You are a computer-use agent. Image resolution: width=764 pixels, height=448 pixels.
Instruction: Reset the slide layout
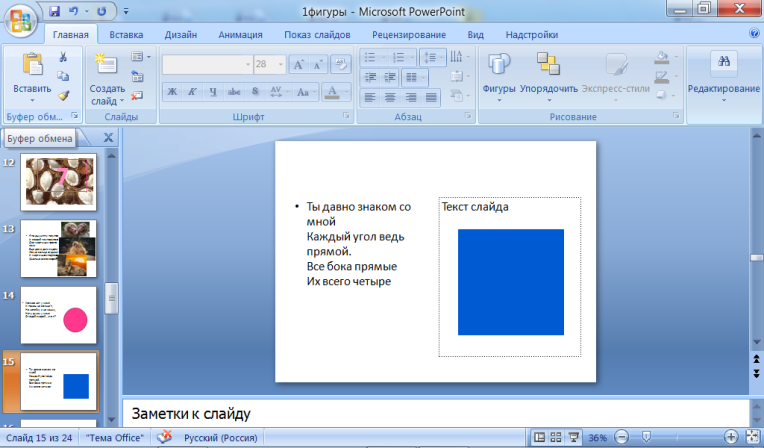point(137,76)
